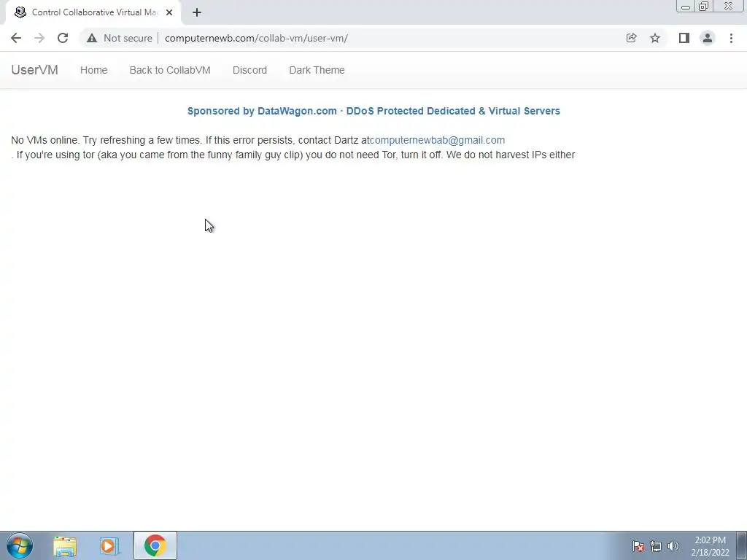Open a new tab with the plus button

coord(197,12)
